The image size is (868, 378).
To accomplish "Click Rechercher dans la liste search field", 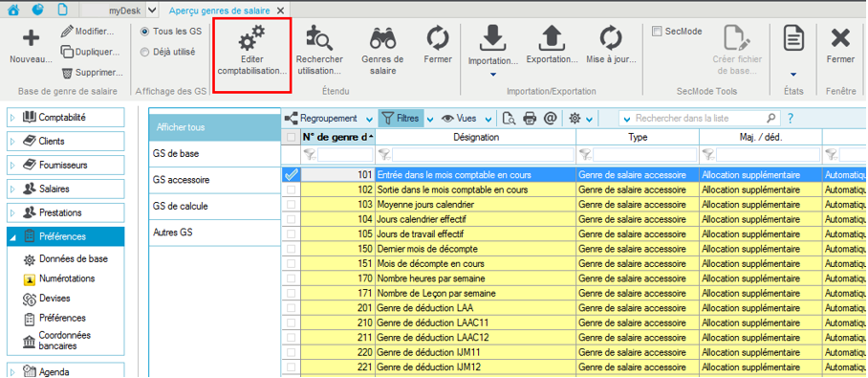I will click(x=699, y=118).
